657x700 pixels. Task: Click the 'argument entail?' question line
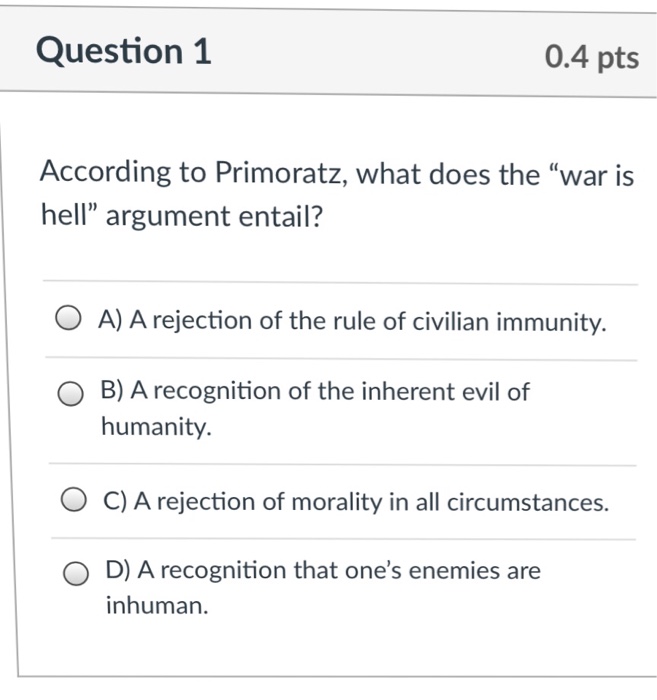(214, 216)
